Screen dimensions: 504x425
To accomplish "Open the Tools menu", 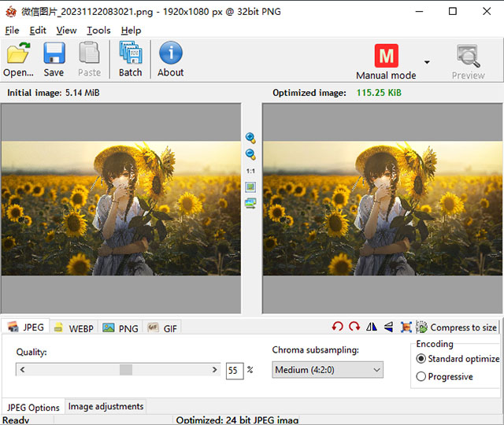I will coord(98,30).
